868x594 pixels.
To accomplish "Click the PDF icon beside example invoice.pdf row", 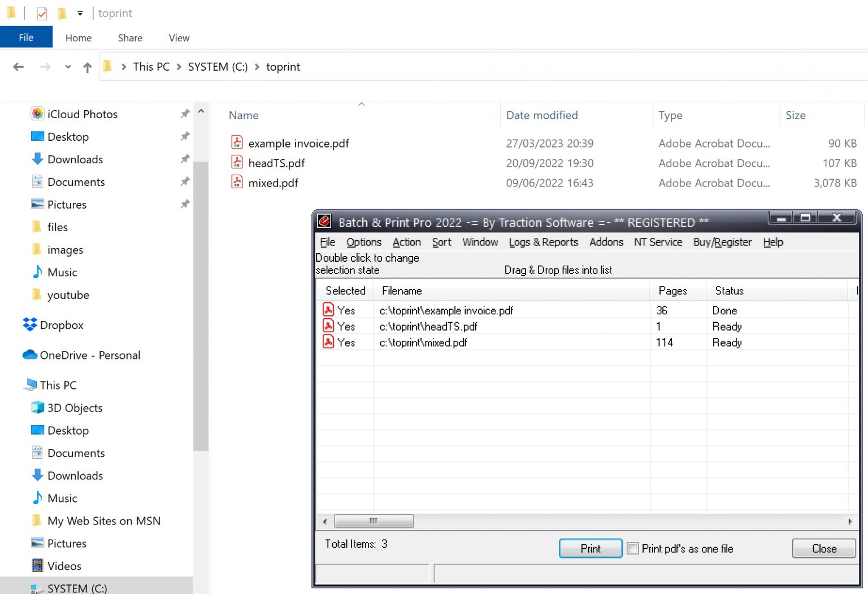I will tap(237, 142).
